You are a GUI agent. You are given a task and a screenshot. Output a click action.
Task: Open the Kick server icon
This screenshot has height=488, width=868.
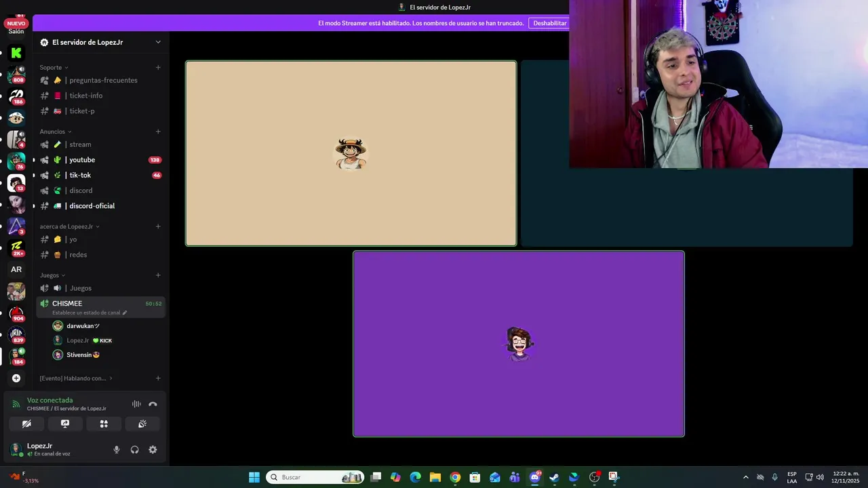pos(16,53)
